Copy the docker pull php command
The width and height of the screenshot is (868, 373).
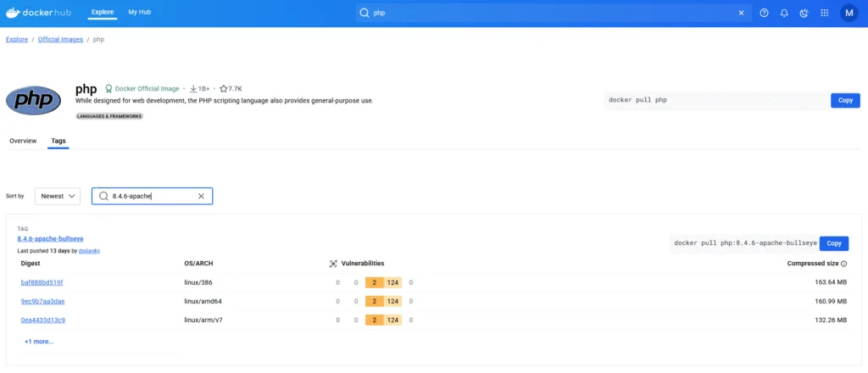click(845, 100)
